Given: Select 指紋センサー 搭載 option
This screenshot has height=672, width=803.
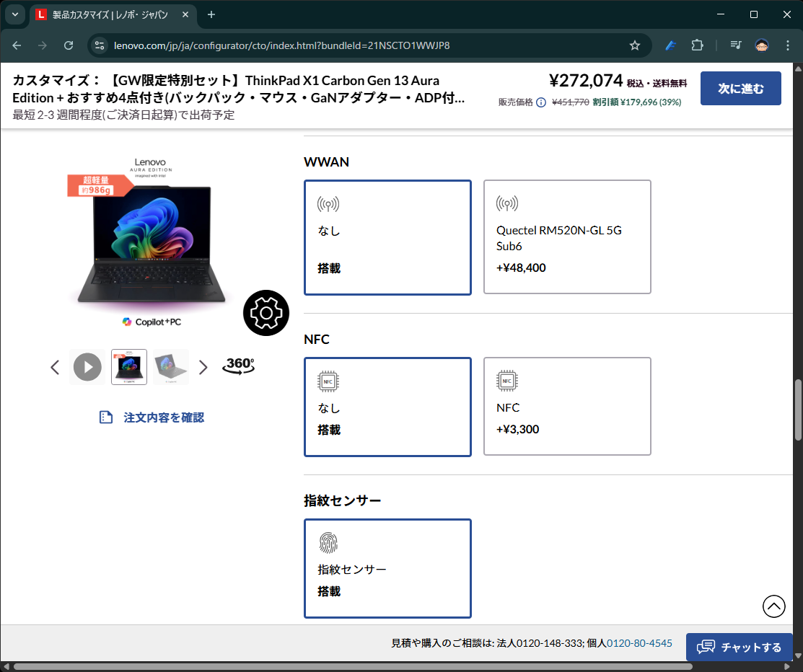Looking at the screenshot, I should tap(387, 569).
